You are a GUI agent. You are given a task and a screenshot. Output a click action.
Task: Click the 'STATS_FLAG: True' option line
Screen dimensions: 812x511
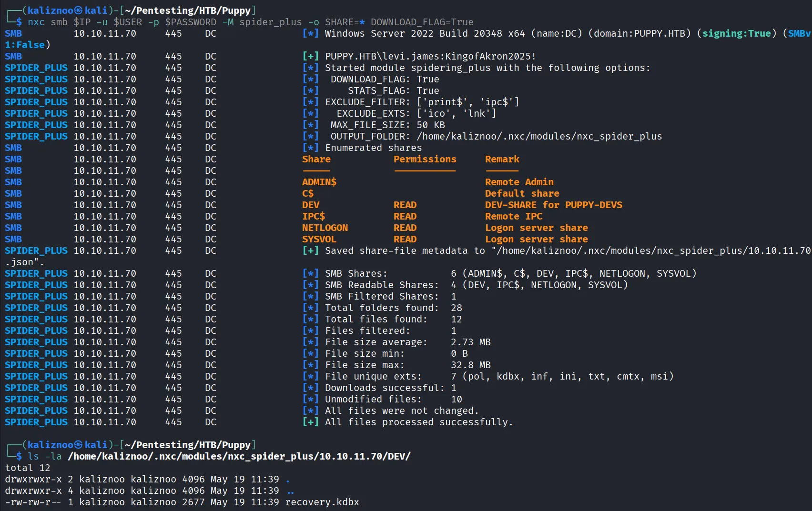tap(394, 90)
